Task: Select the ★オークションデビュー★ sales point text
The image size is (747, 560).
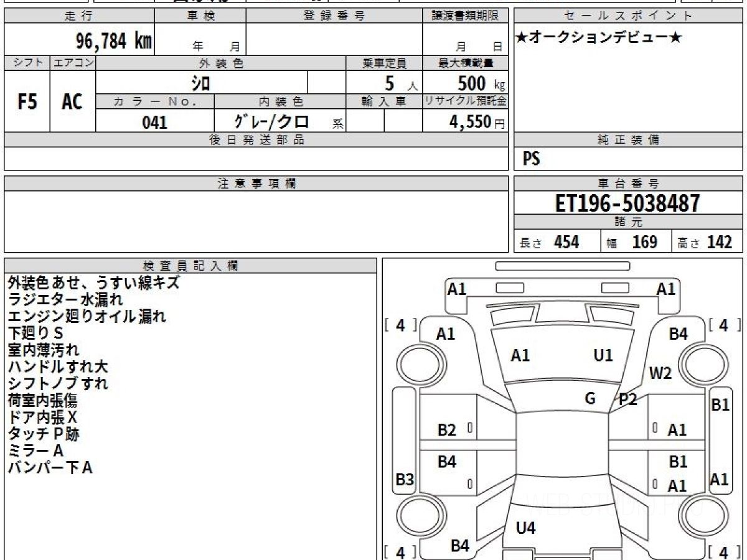Action: click(x=599, y=38)
